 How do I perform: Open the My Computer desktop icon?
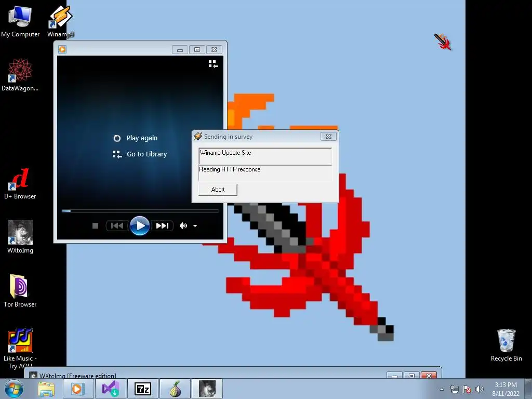20,21
